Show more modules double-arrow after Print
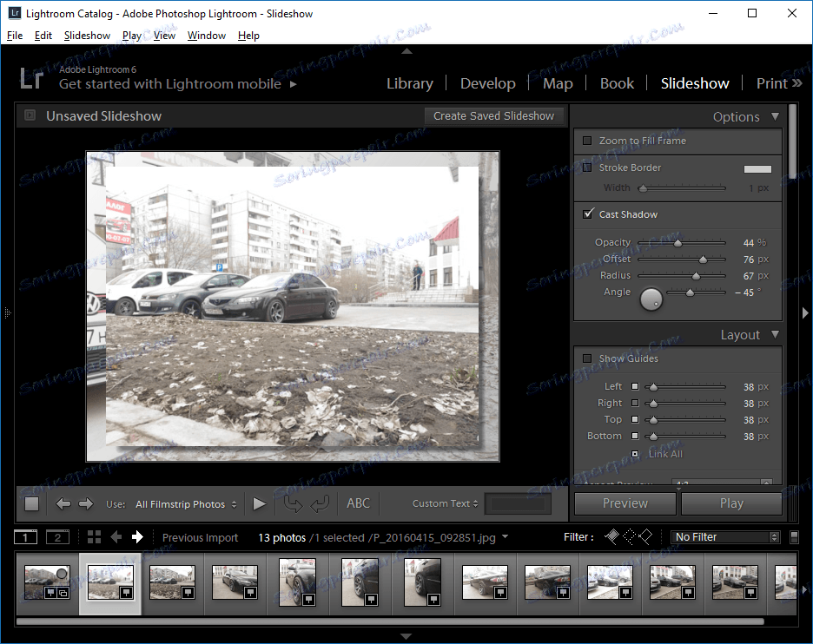The width and height of the screenshot is (813, 644). [x=796, y=83]
